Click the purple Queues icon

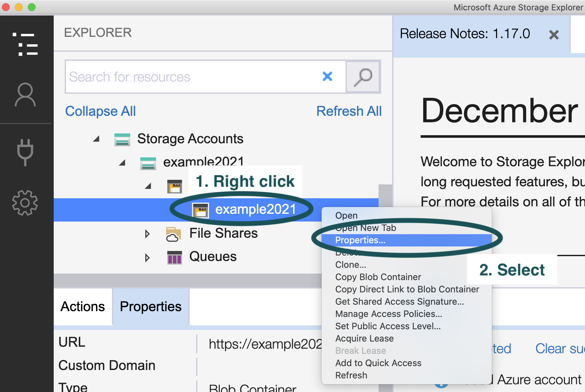click(175, 257)
